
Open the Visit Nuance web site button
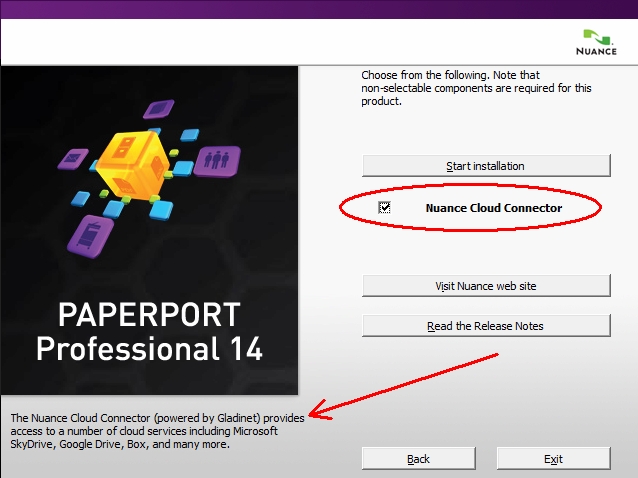(486, 286)
